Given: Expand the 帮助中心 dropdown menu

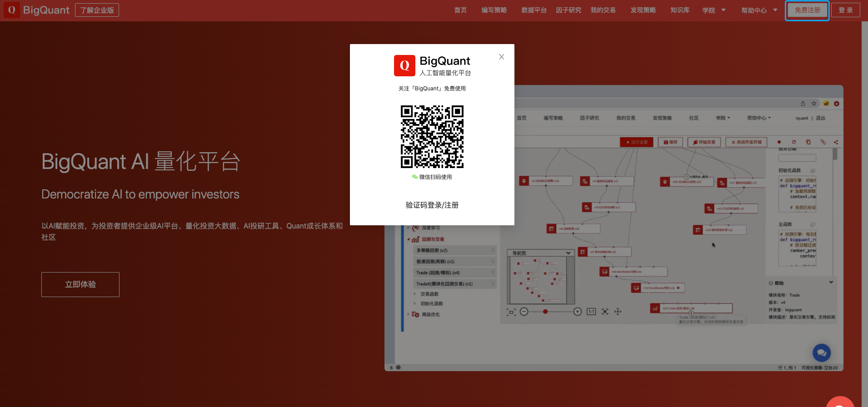Looking at the screenshot, I should click(x=759, y=10).
